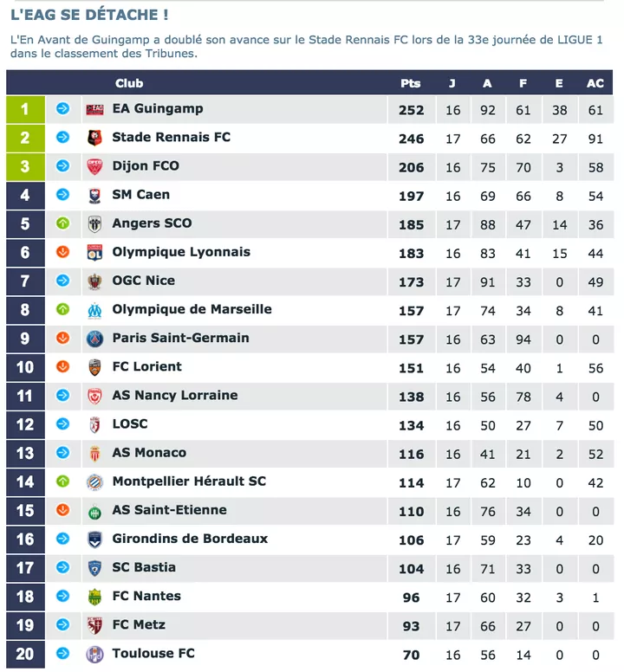Click the Pts column header
Viewport: 624px width, 672px height.
pos(411,83)
